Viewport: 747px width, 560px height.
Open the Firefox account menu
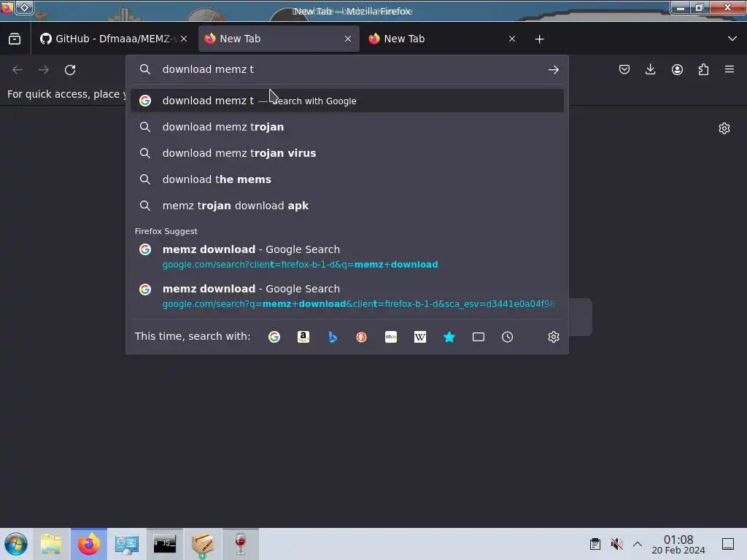[677, 69]
